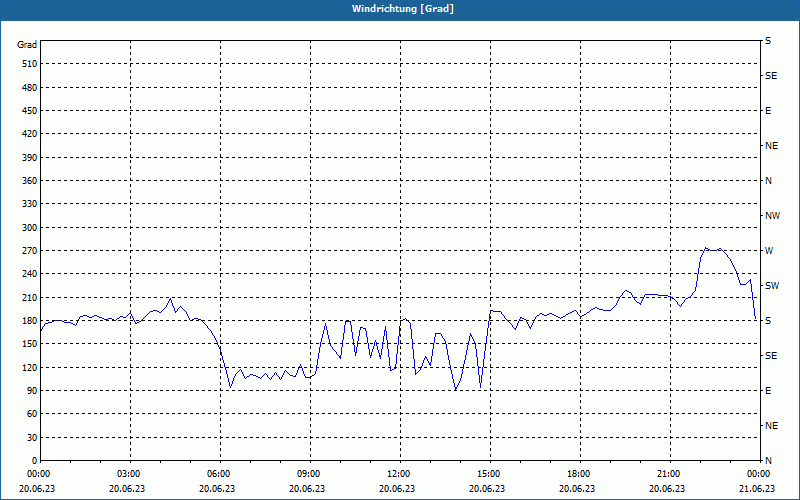The image size is (800, 500).
Task: Click the SE compass label level with 150
Action: tap(771, 356)
